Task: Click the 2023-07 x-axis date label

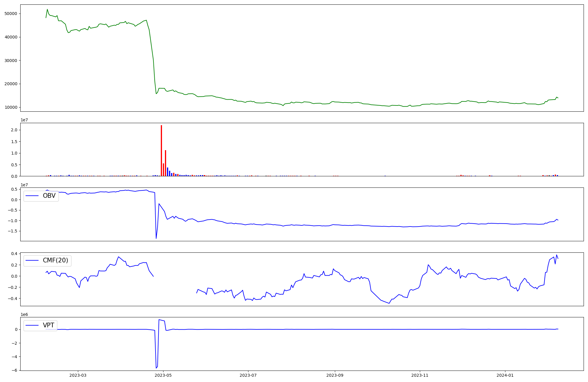Action: (x=248, y=375)
